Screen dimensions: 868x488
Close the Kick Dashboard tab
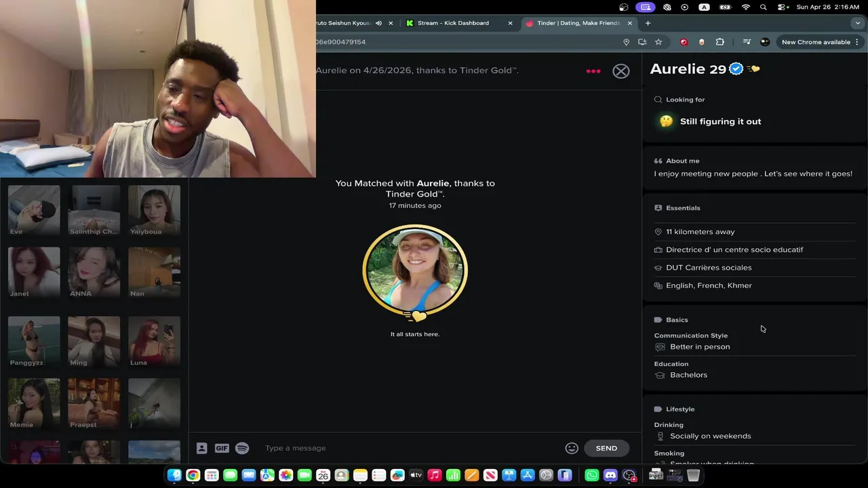click(x=510, y=23)
